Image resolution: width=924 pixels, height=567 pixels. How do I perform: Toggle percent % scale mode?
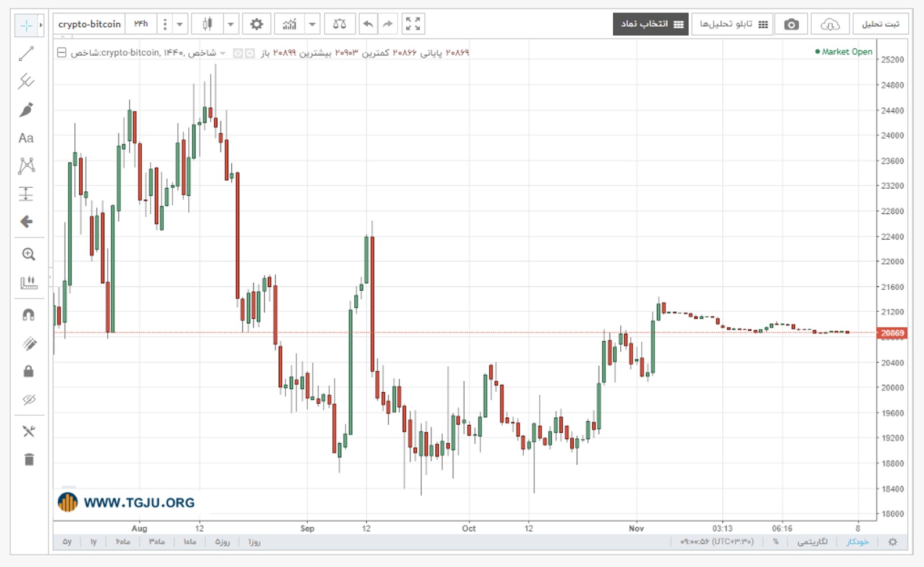(x=776, y=542)
